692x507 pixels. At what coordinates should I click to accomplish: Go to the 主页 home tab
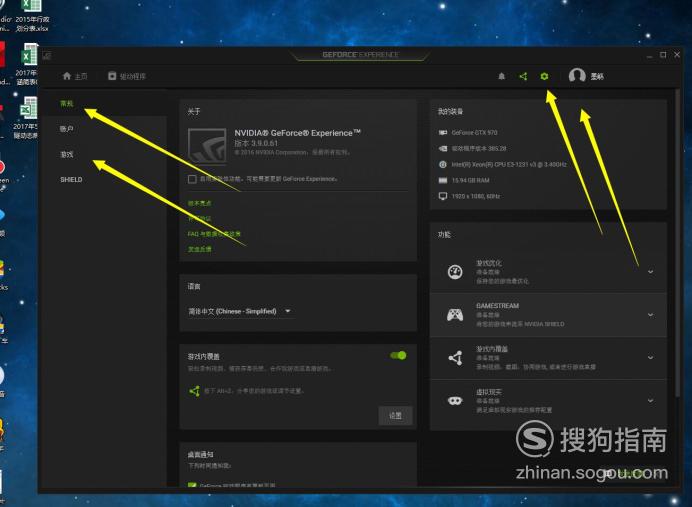click(x=75, y=76)
